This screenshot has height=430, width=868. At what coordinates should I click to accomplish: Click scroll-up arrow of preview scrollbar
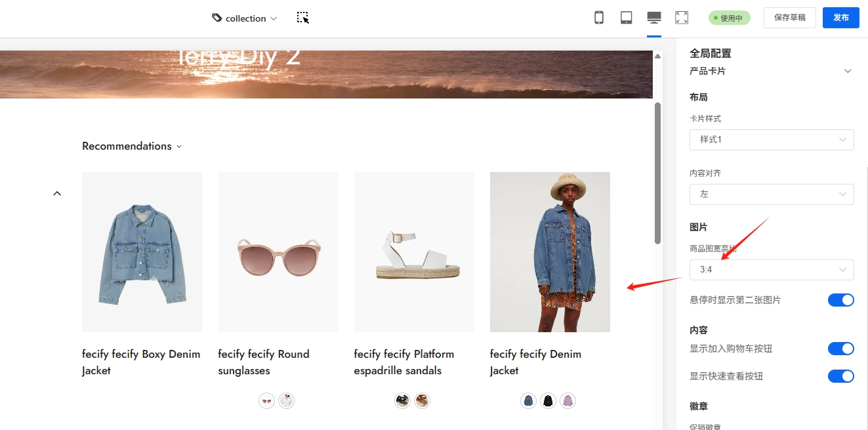(657, 56)
